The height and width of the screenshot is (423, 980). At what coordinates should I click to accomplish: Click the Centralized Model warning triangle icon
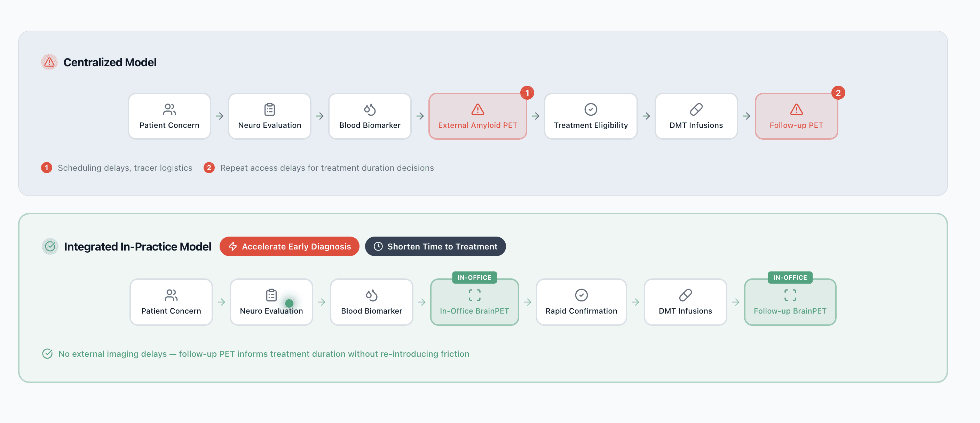point(49,62)
